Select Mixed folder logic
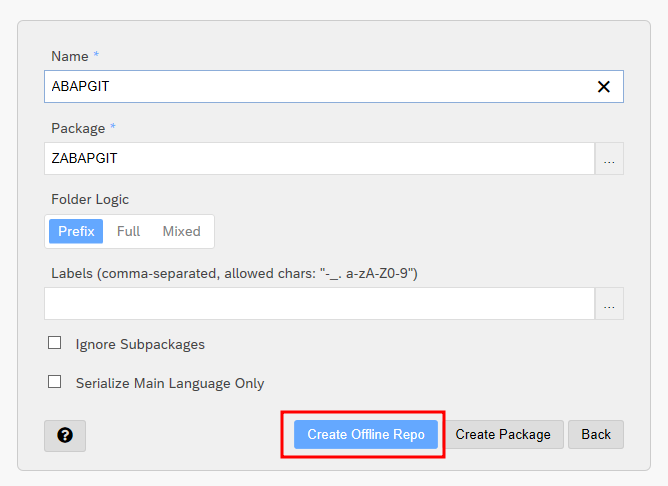 (181, 231)
